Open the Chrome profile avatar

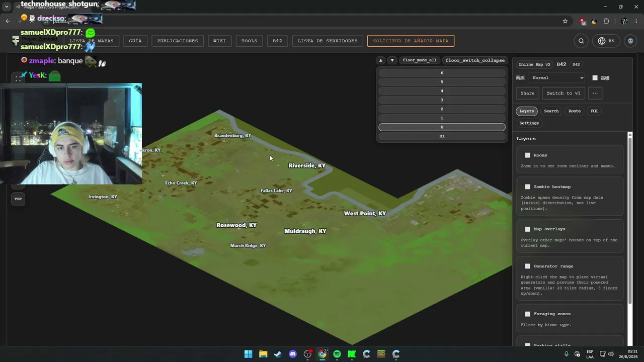624,21
